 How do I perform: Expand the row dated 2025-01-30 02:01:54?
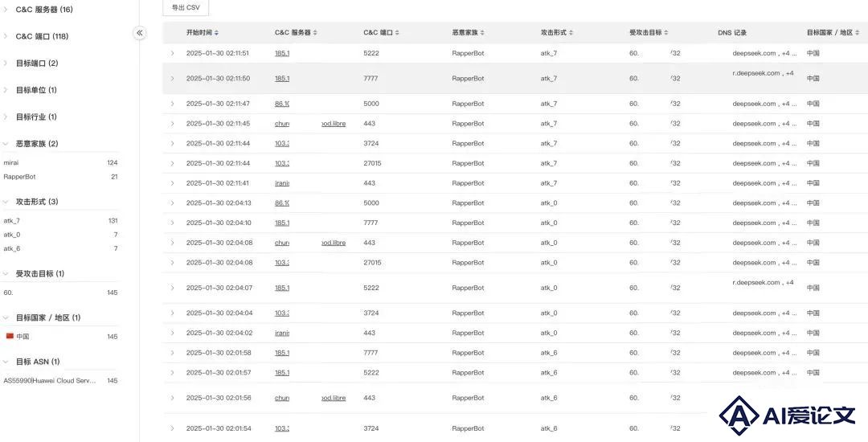pos(173,428)
